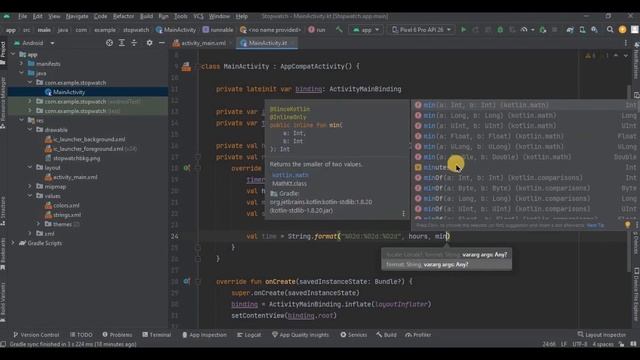Open documentation popup more options
The width and height of the screenshot is (640, 360).
tap(403, 213)
